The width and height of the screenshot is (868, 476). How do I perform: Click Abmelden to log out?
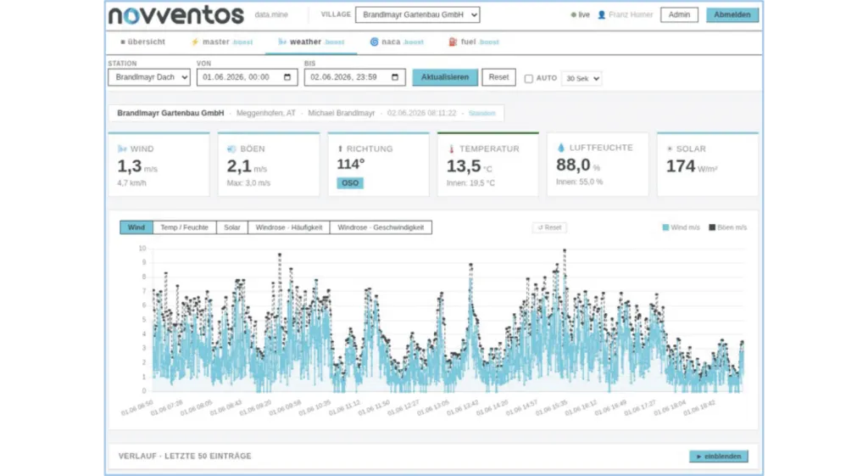tap(732, 15)
